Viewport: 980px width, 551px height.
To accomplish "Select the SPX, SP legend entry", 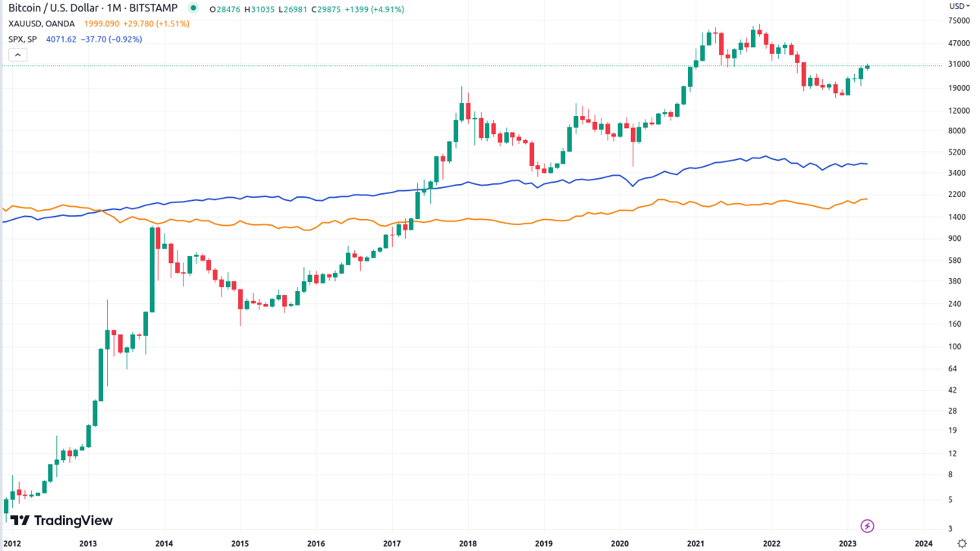I will [x=23, y=39].
